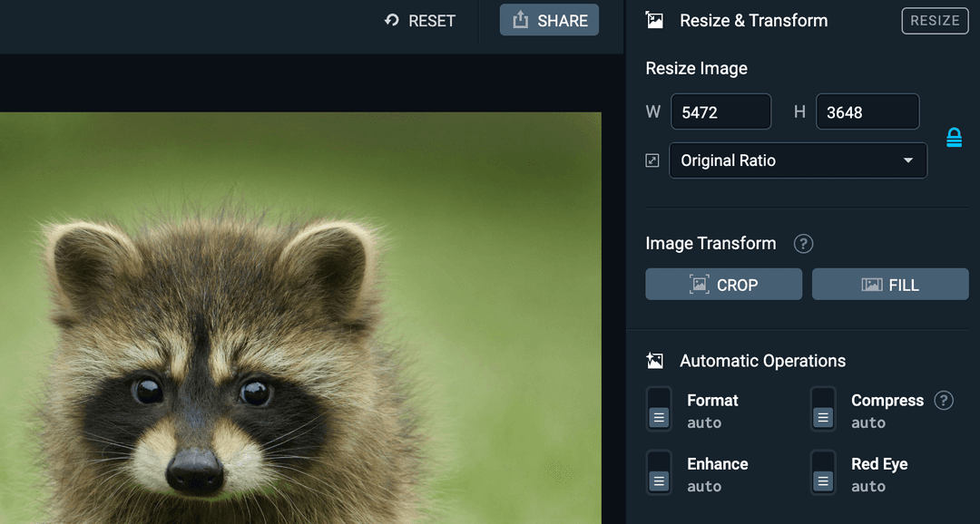Click the RESET button
This screenshot has height=524, width=980.
[419, 21]
